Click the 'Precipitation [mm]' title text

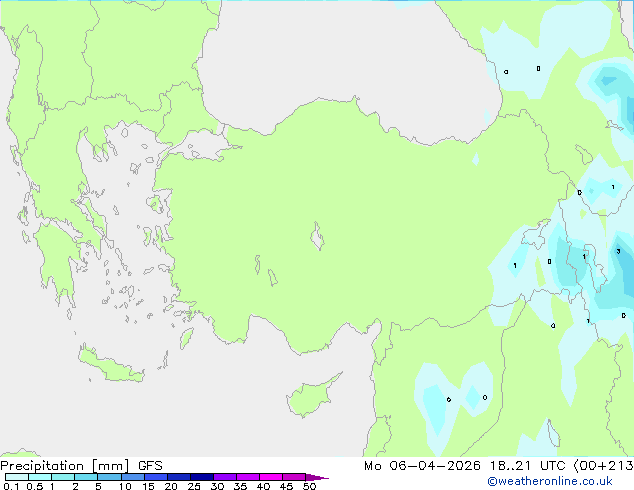[x=65, y=466]
